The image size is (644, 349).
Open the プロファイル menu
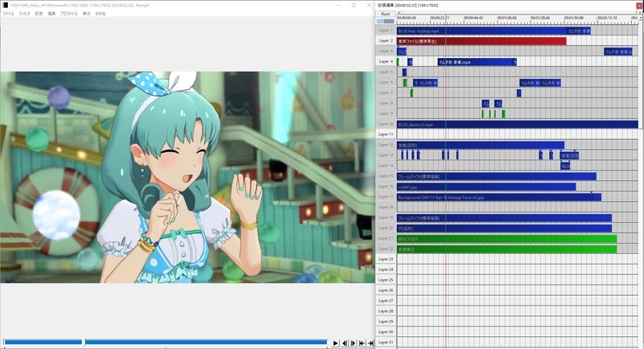point(68,14)
